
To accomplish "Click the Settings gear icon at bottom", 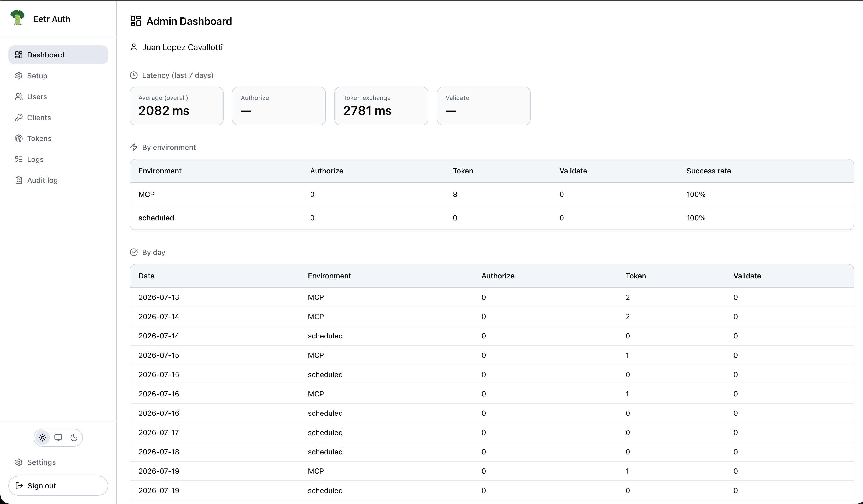I will tap(19, 462).
